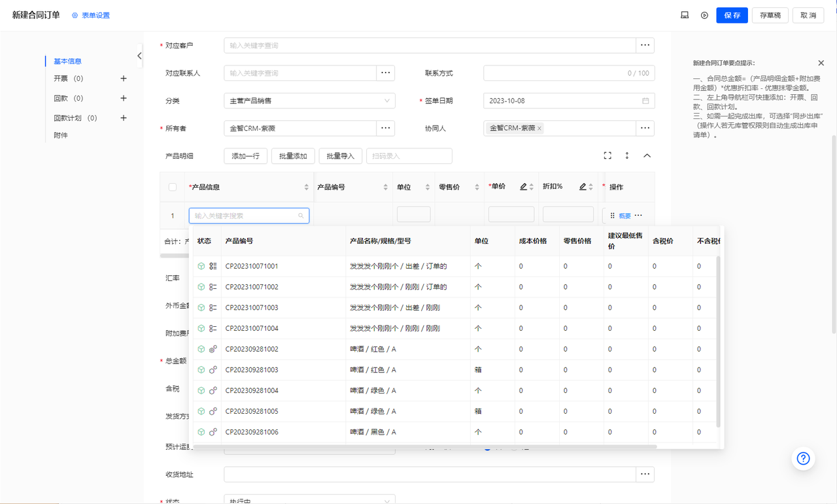Click 批量导入 button

(340, 156)
